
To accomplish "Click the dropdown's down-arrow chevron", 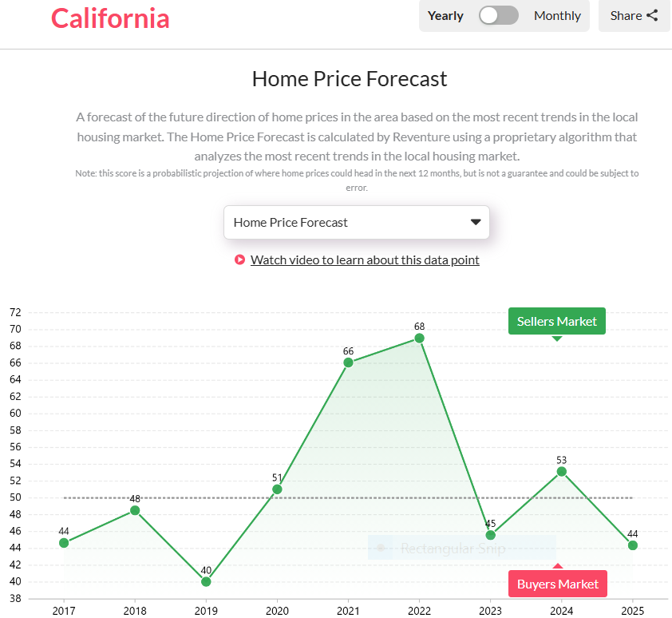I will pyautogui.click(x=476, y=222).
